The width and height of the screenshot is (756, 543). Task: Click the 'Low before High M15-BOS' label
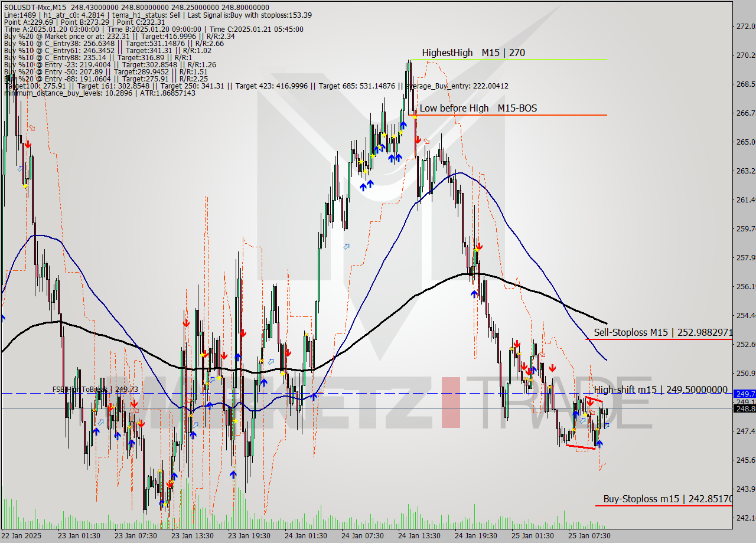[x=478, y=108]
